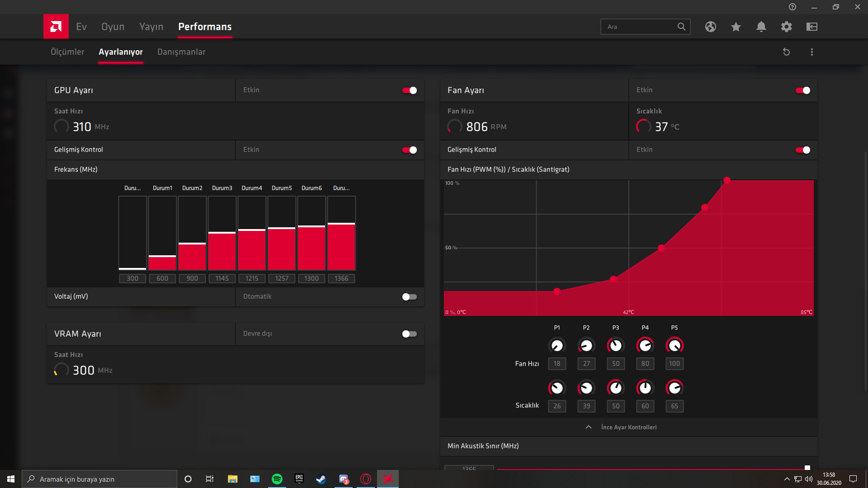The width and height of the screenshot is (868, 488).
Task: Open the web browser globe icon
Action: coord(711,27)
